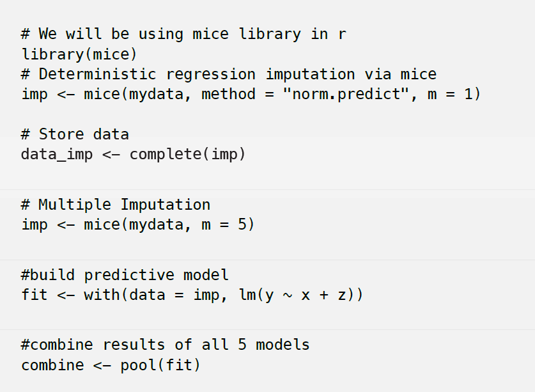Click the 'data_imp' variable name

[57, 154]
